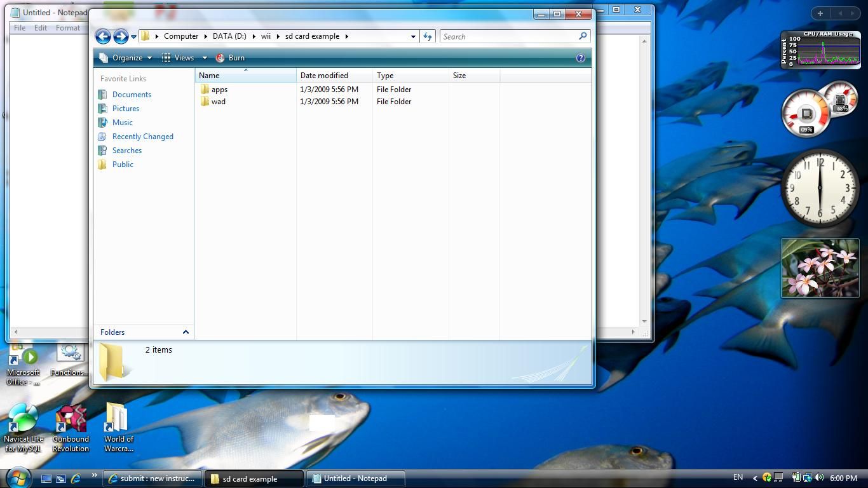The height and width of the screenshot is (488, 868).
Task: Open Pictures from Favorite Links
Action: (125, 108)
